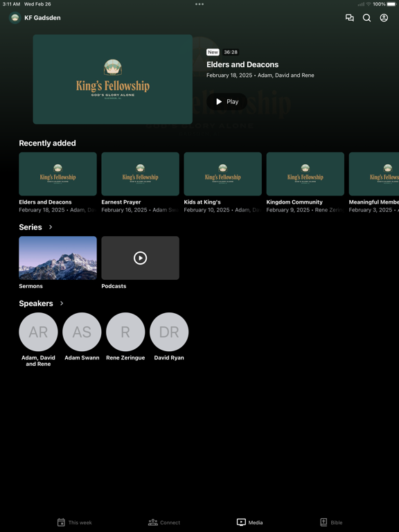399x532 pixels.
Task: Open the Sermons series mountain thumbnail
Action: [57, 258]
